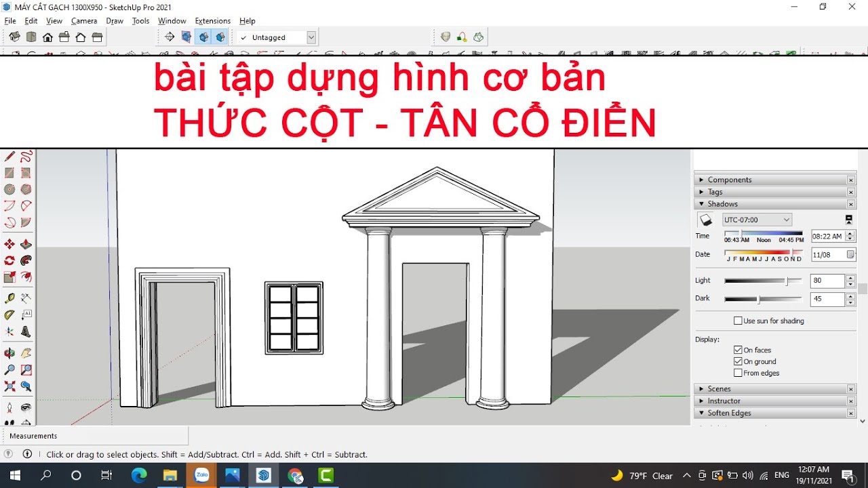Open the UTC-07:00 timezone dropdown
The image size is (868, 488).
tap(757, 220)
